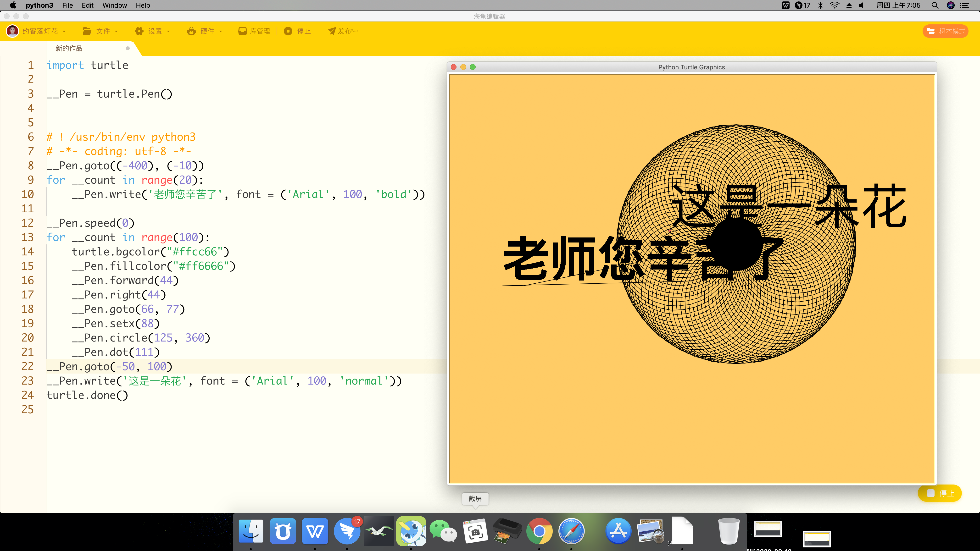
Task: Click the unsaved dot on 新的作品 tab
Action: 128,48
